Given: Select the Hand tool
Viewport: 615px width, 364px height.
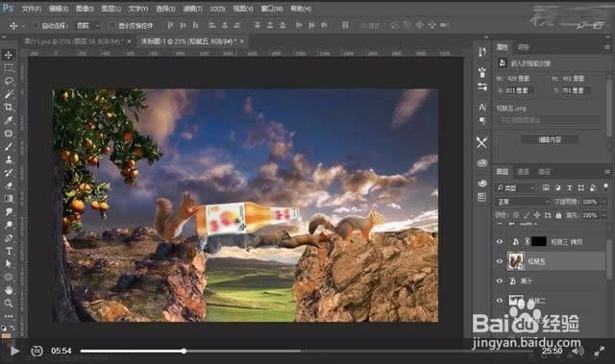Looking at the screenshot, I should pos(9,290).
